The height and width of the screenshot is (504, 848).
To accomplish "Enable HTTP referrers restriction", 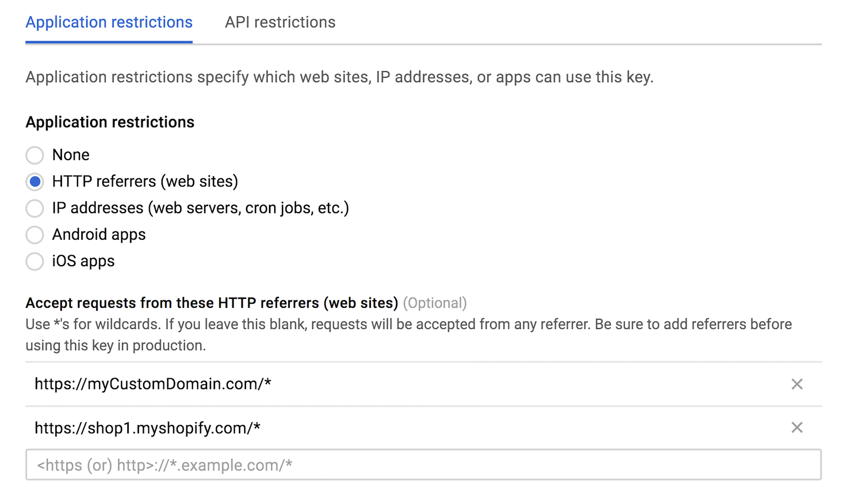I will pos(35,182).
